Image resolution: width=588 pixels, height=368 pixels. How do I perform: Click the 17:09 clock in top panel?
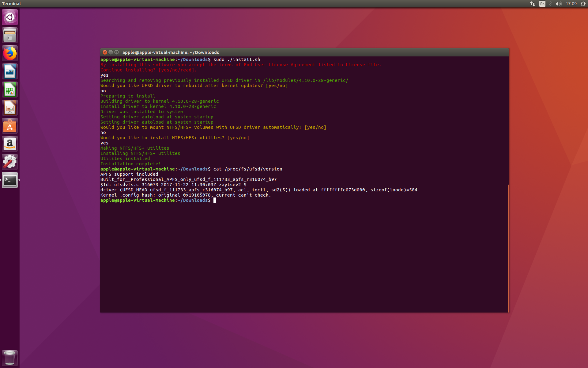[571, 4]
